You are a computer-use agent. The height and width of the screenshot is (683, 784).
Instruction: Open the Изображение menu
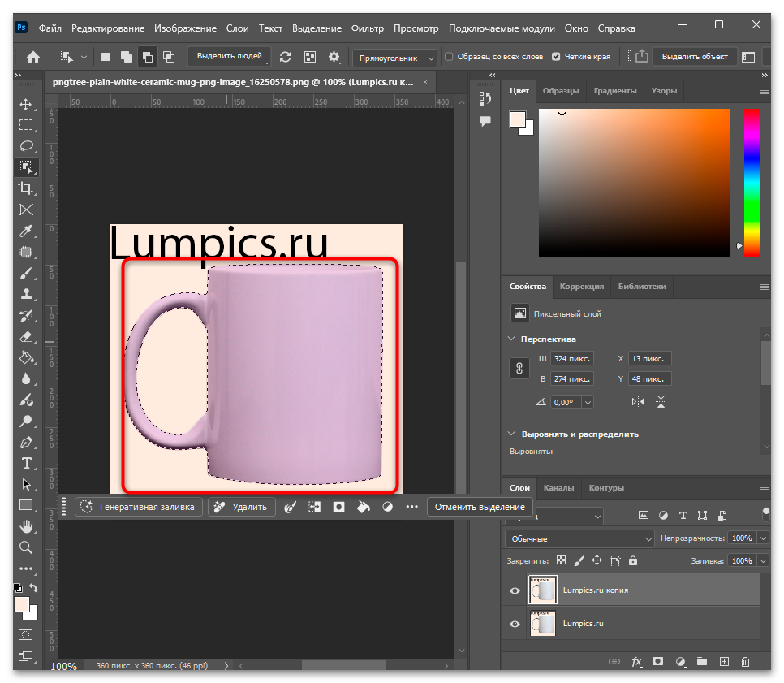pyautogui.click(x=185, y=28)
